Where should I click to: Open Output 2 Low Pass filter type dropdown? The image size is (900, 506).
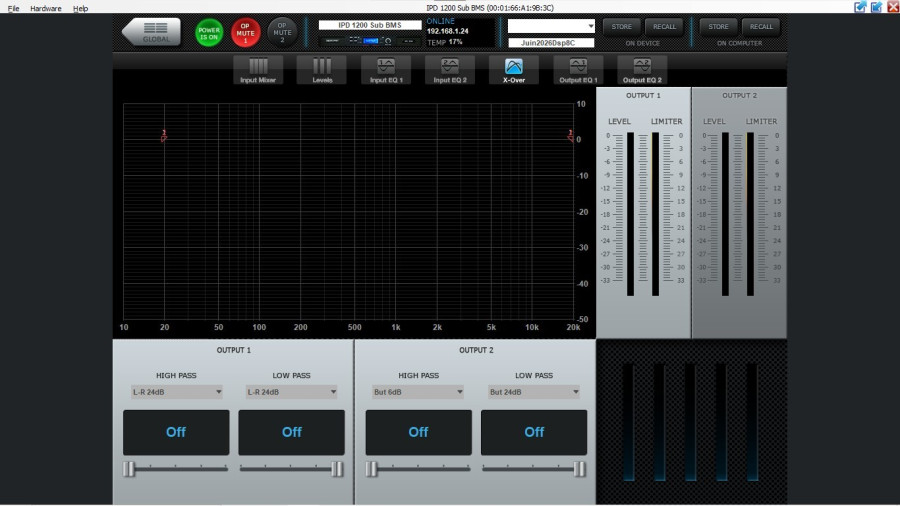[534, 392]
